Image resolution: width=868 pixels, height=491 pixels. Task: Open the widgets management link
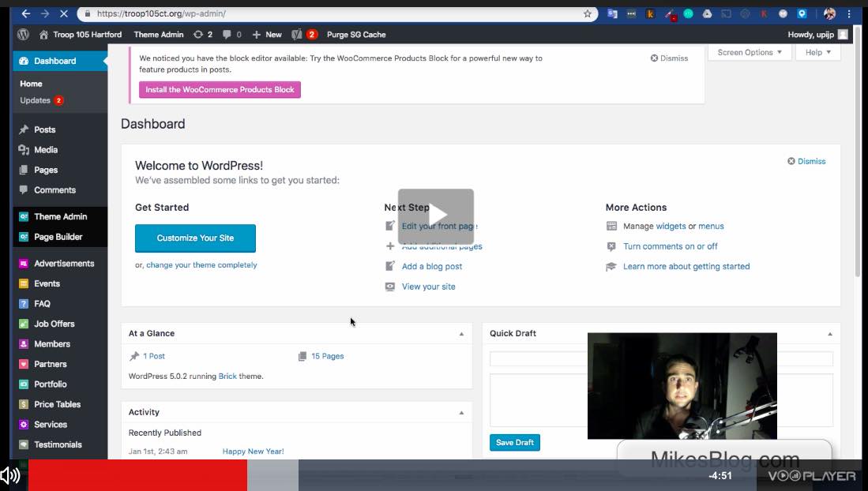[671, 226]
